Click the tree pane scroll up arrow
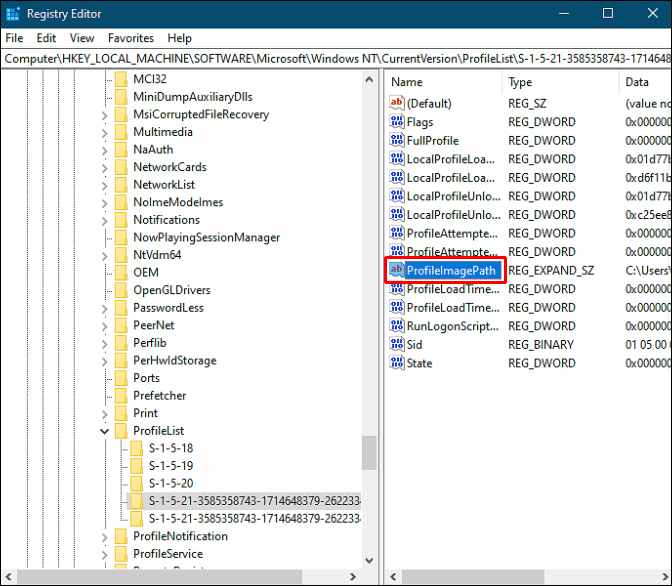Image resolution: width=672 pixels, height=586 pixels. 369,80
